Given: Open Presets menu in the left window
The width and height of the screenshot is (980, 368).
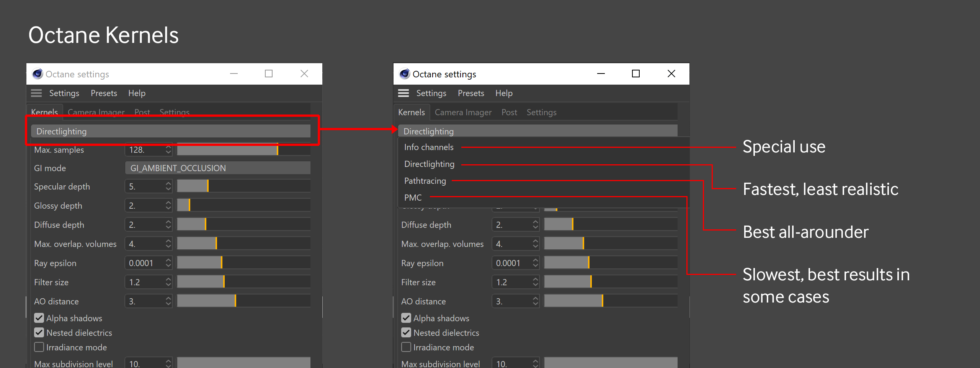Looking at the screenshot, I should (x=104, y=93).
